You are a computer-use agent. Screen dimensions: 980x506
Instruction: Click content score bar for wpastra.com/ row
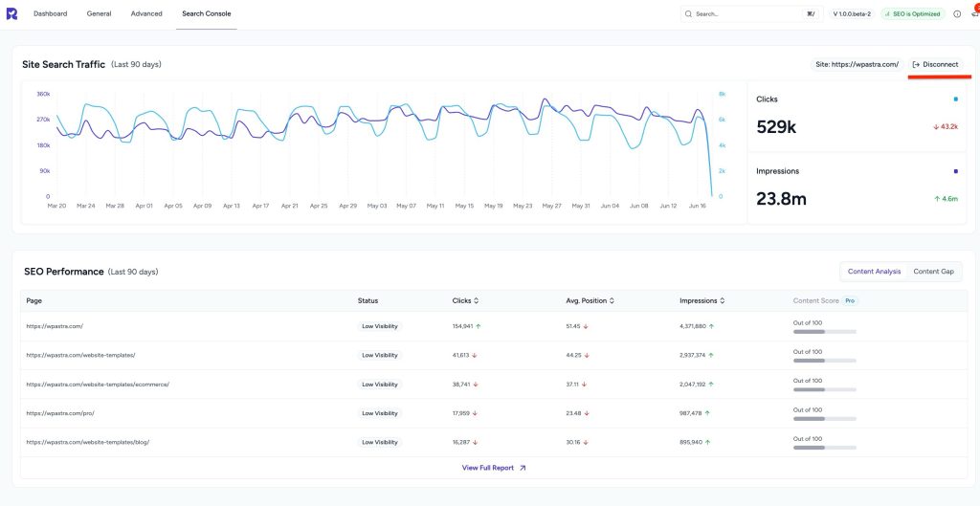(x=824, y=332)
